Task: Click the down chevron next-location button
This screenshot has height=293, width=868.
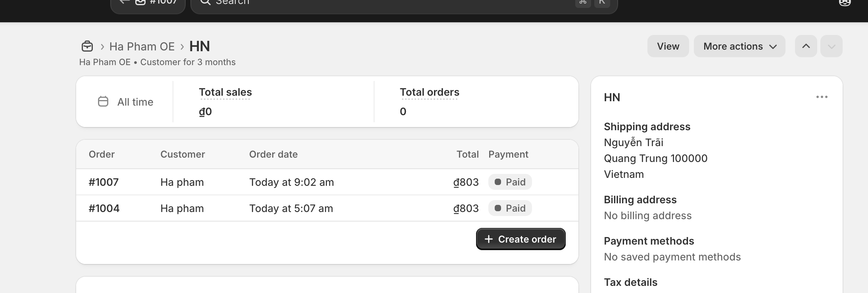Action: coord(831,46)
